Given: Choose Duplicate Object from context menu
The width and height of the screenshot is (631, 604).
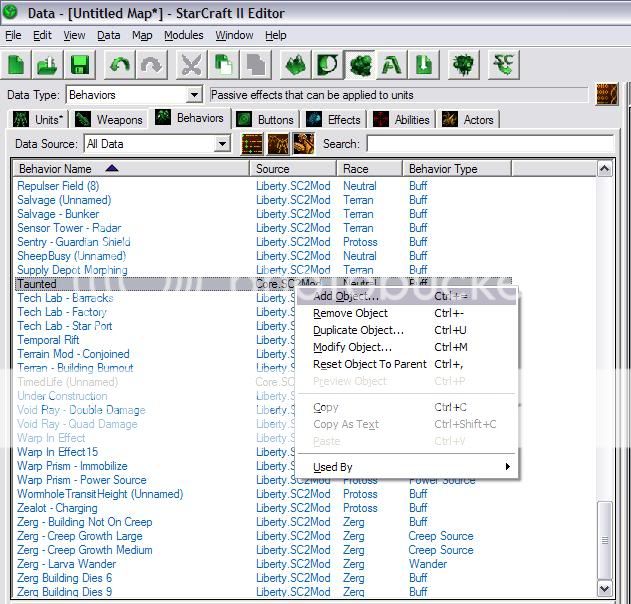Looking at the screenshot, I should pos(406,330).
